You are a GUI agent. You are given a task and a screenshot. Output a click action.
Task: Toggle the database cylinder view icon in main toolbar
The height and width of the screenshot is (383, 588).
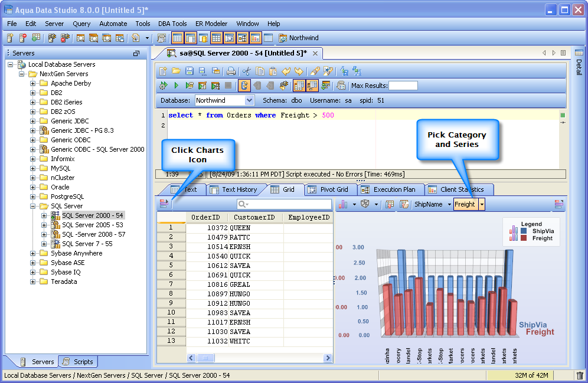pyautogui.click(x=203, y=38)
